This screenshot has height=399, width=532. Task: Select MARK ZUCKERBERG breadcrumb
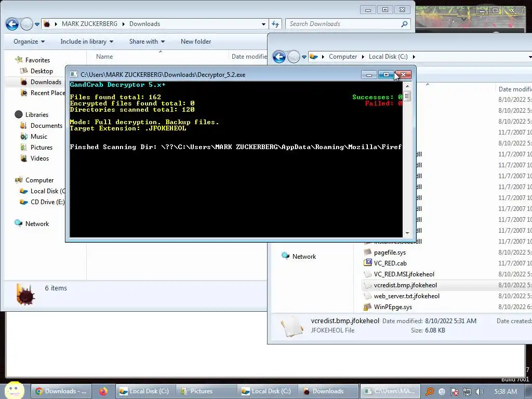(89, 24)
